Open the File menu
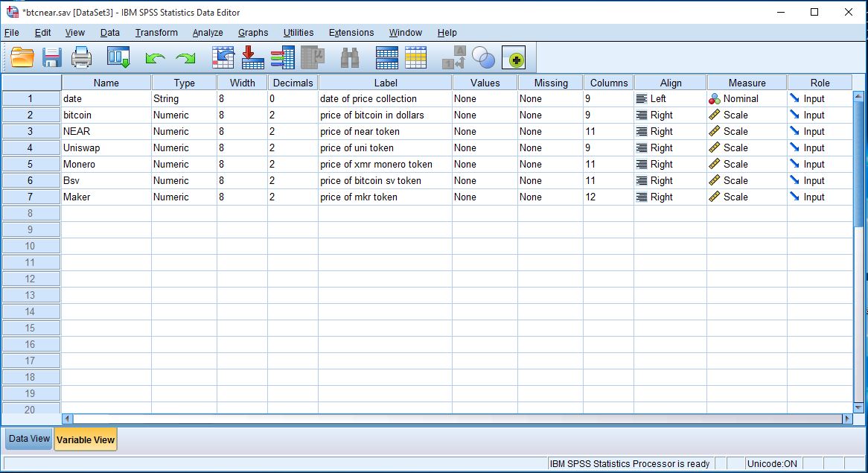 click(12, 33)
